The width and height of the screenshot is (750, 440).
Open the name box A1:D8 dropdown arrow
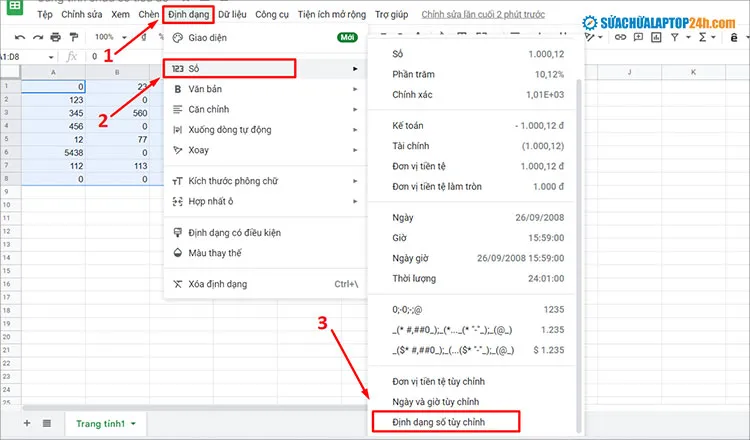pyautogui.click(x=51, y=57)
